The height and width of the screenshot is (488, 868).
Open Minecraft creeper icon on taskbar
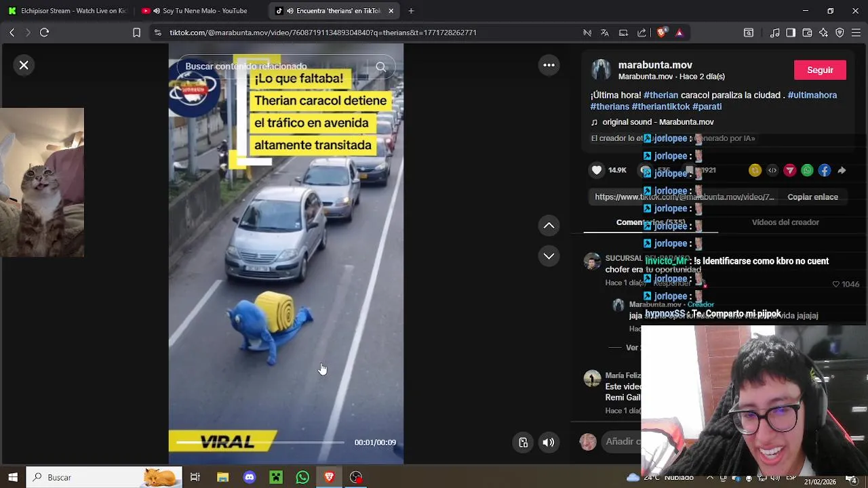[276, 477]
